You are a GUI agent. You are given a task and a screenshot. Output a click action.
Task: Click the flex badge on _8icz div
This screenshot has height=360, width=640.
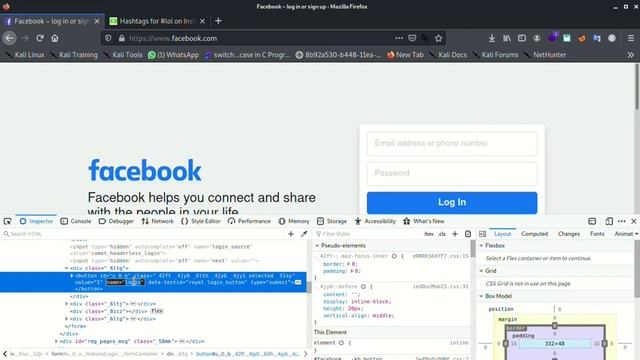[157, 311]
